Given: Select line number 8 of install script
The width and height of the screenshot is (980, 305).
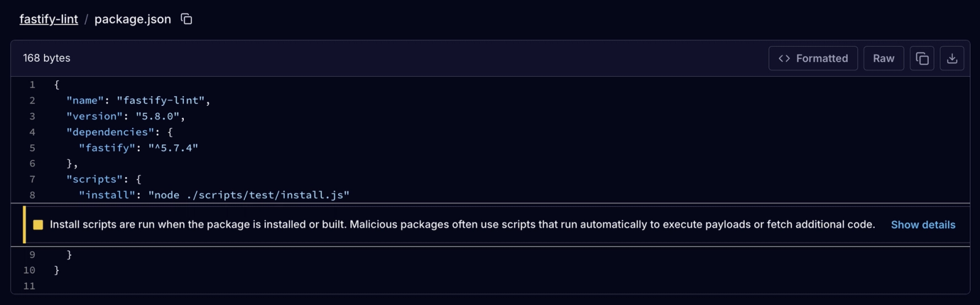Looking at the screenshot, I should click(32, 195).
